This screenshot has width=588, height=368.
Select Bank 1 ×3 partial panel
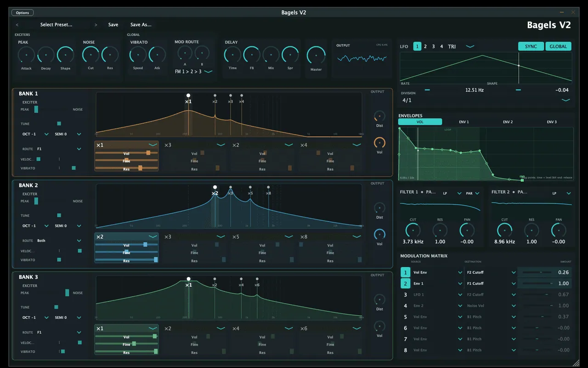pos(194,156)
